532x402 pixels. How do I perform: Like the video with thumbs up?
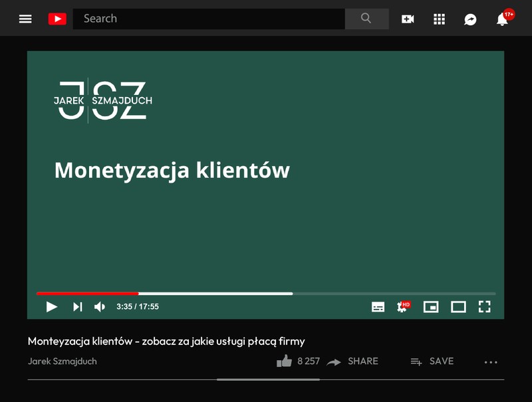click(x=285, y=361)
